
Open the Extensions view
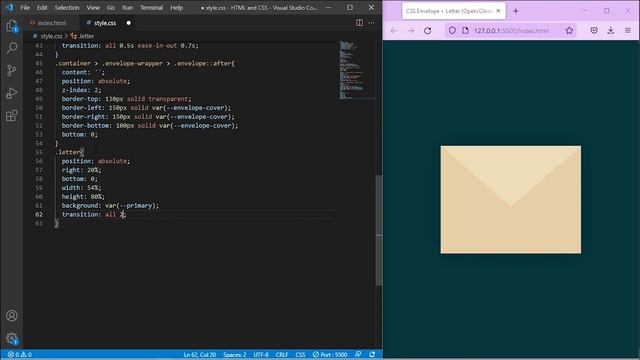click(12, 116)
